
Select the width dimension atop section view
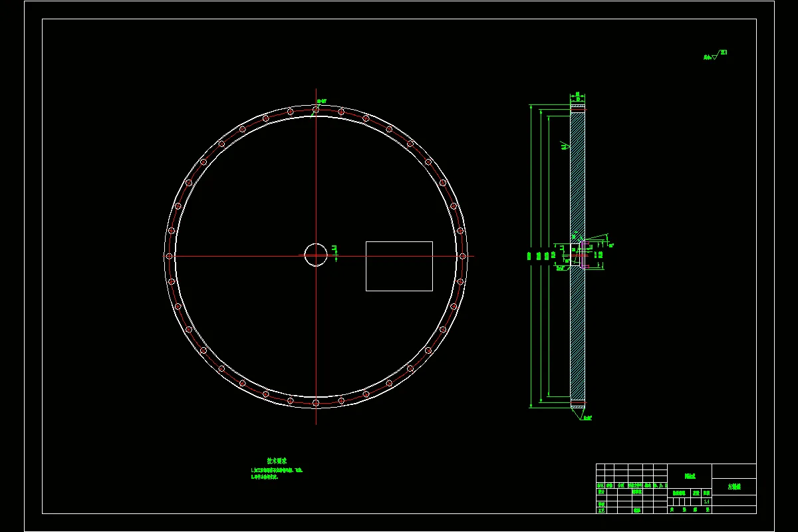click(x=577, y=95)
